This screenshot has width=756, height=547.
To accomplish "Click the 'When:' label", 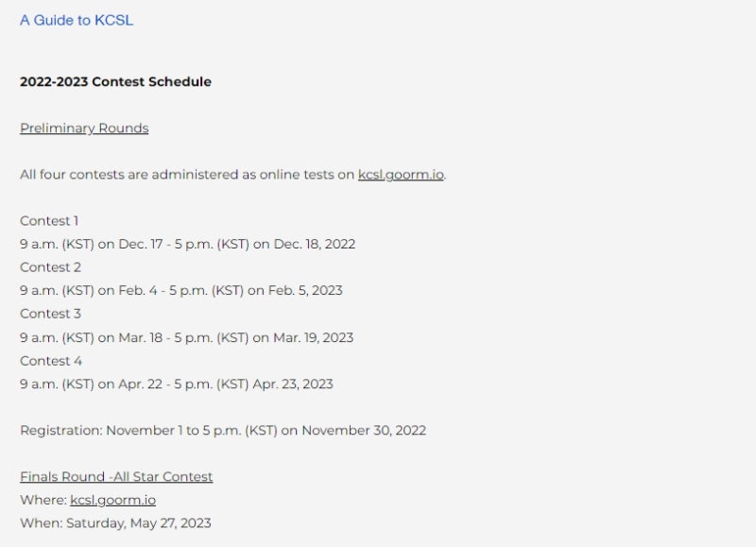I will point(41,523).
